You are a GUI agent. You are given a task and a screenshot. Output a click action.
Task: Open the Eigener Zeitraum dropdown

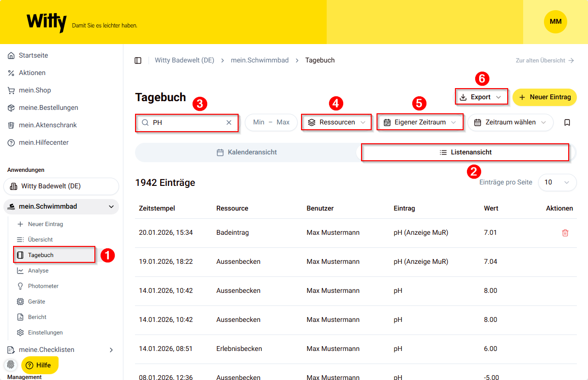[x=420, y=122]
